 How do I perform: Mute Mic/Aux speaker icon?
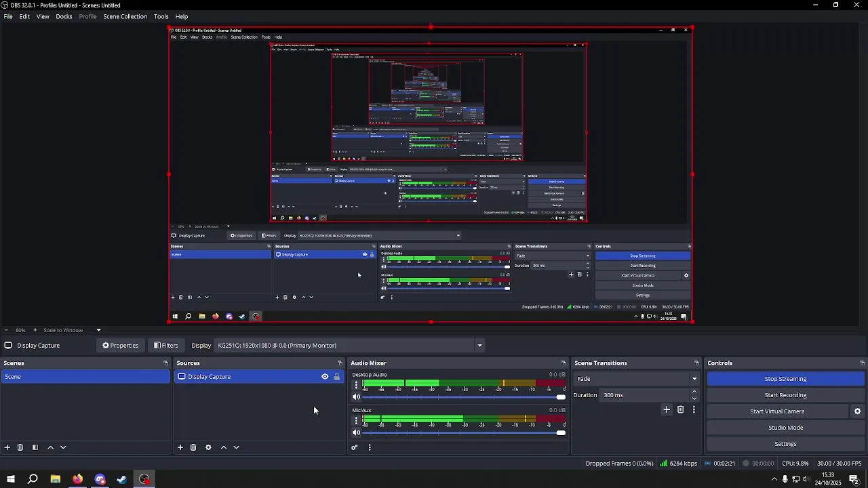[x=357, y=432]
